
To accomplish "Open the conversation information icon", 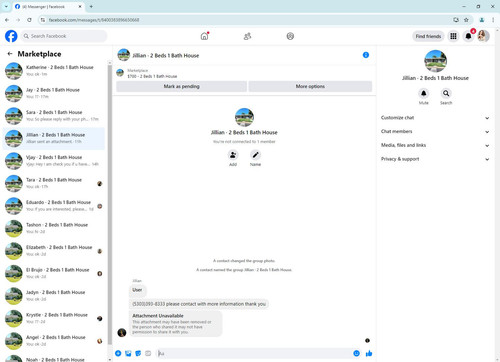I will (x=366, y=55).
